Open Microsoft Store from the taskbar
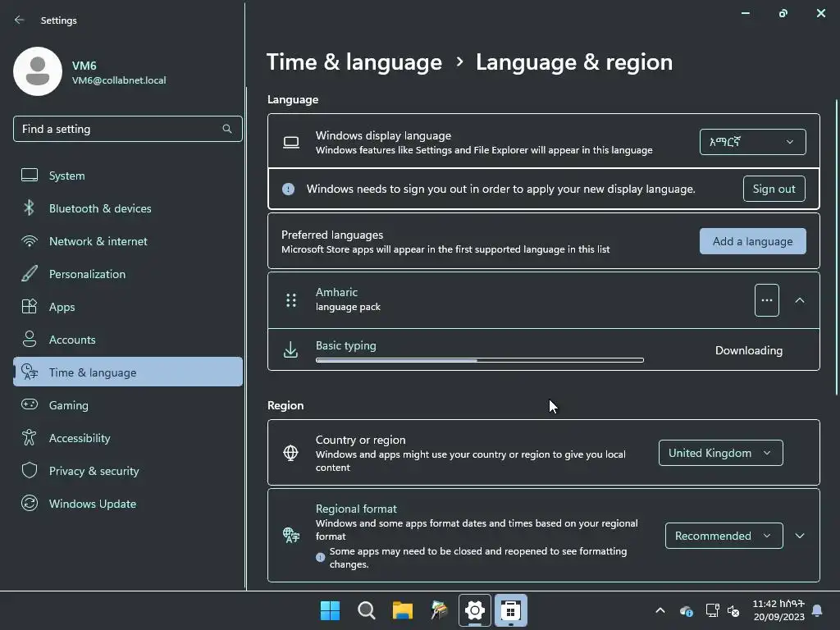The height and width of the screenshot is (630, 840). point(510,610)
